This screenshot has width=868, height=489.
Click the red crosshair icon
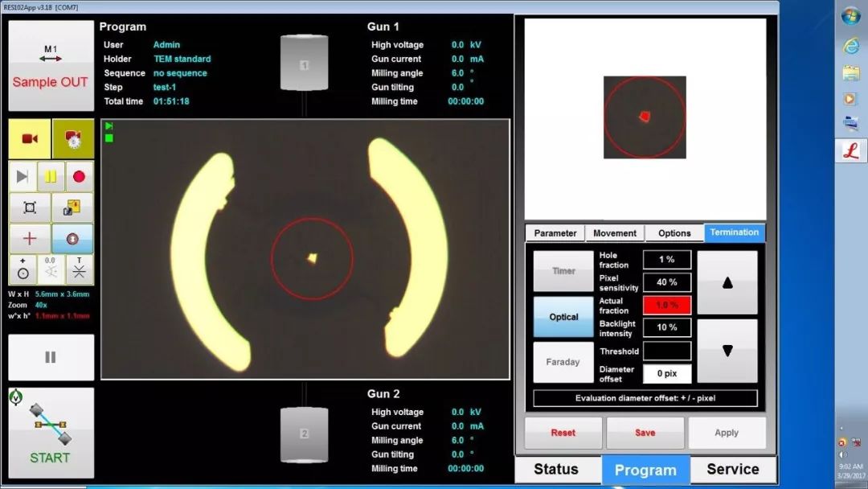[30, 239]
